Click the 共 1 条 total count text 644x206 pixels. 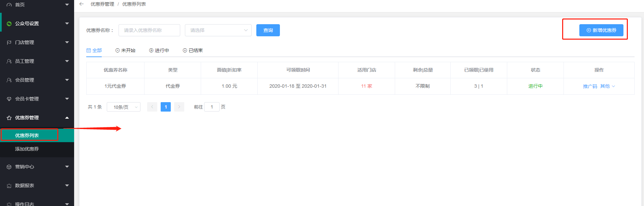pos(95,107)
